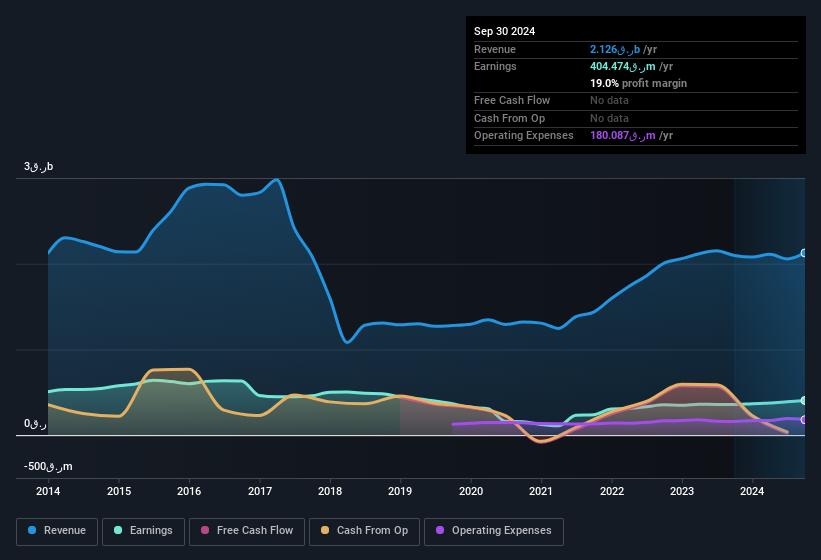Viewport: 821px width, 560px height.
Task: Toggle the Cash From Op legend button
Action: pyautogui.click(x=364, y=531)
